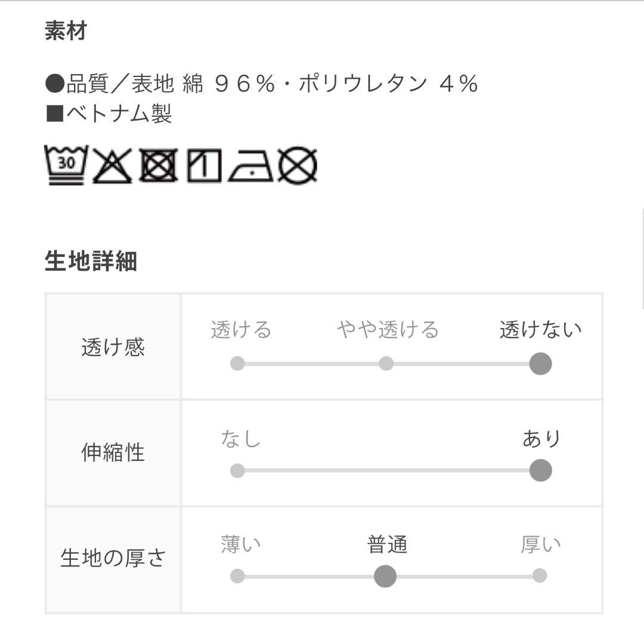Click the 素材 section heading
Viewport: 644px width, 644px height.
pos(66,31)
